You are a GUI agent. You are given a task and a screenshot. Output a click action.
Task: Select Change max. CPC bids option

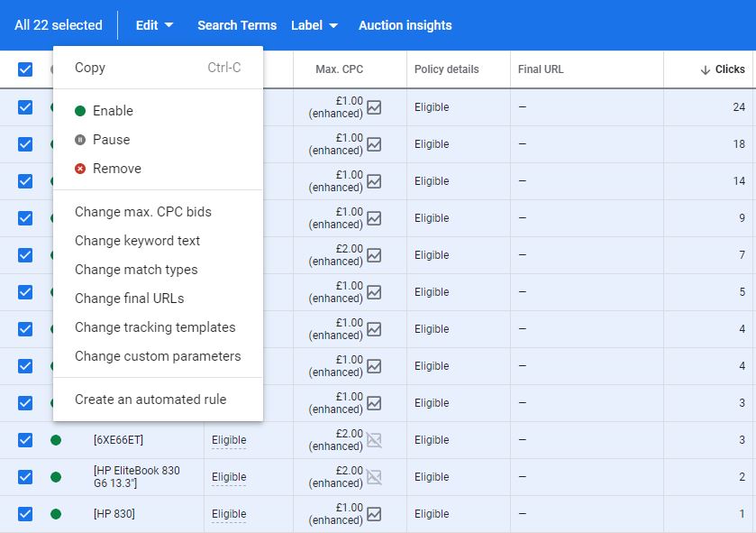(143, 212)
